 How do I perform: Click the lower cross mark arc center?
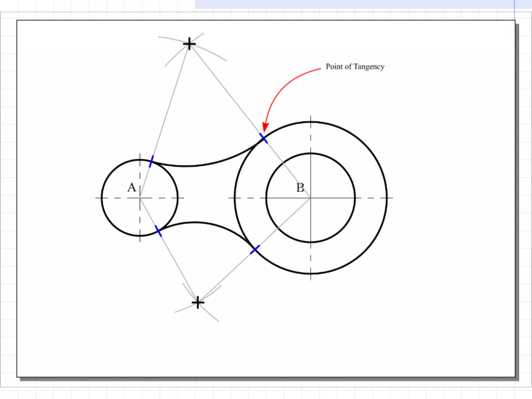click(x=198, y=302)
